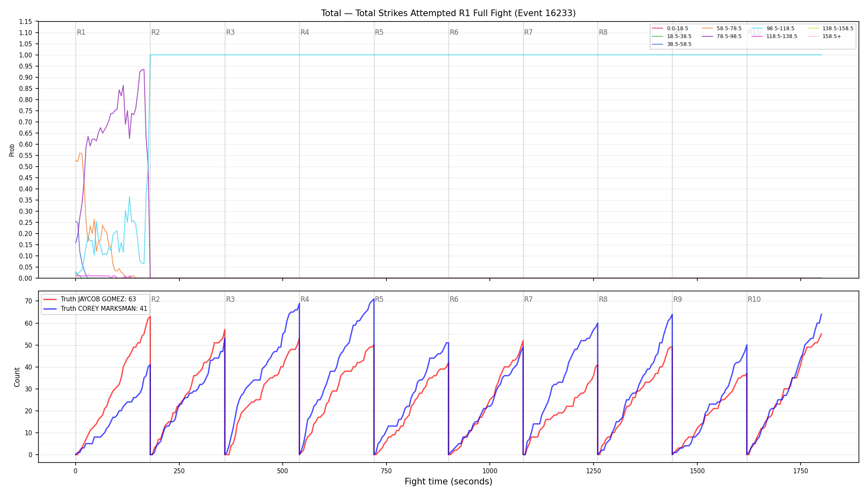Click the 60 tick on Count axis
This screenshot has width=868, height=496.
(x=29, y=323)
